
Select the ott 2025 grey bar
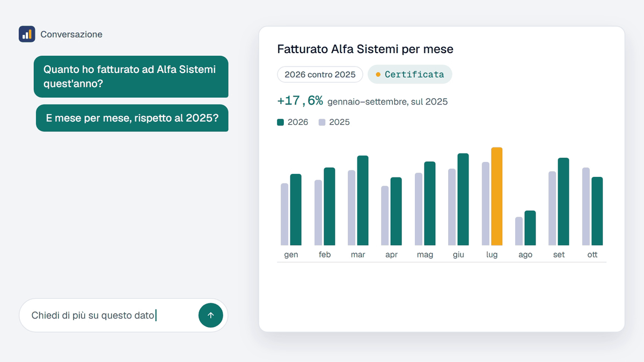click(x=586, y=206)
